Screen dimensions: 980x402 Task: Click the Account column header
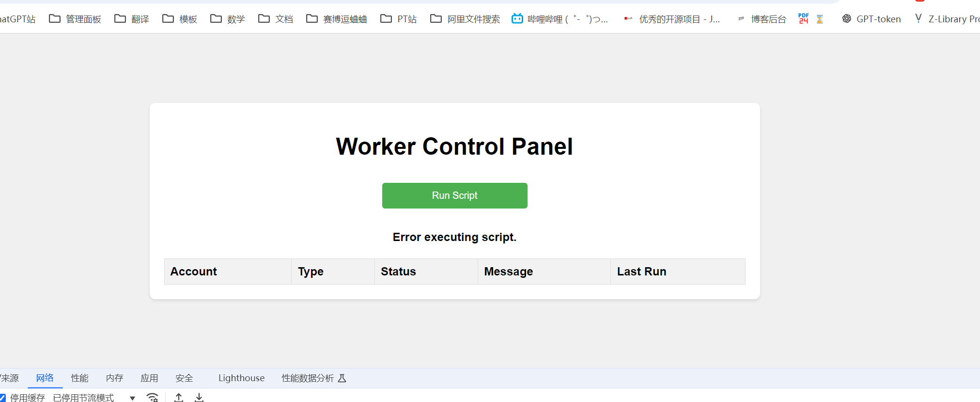[x=228, y=272]
